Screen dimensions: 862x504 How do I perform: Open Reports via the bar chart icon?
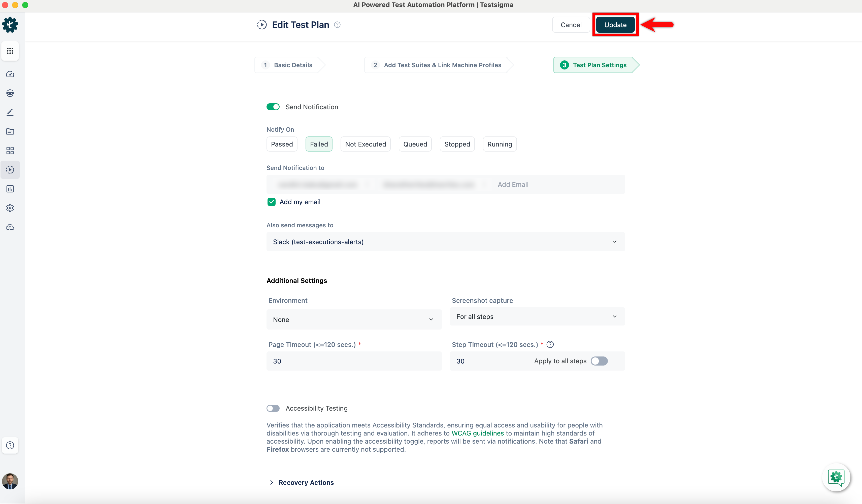10,189
